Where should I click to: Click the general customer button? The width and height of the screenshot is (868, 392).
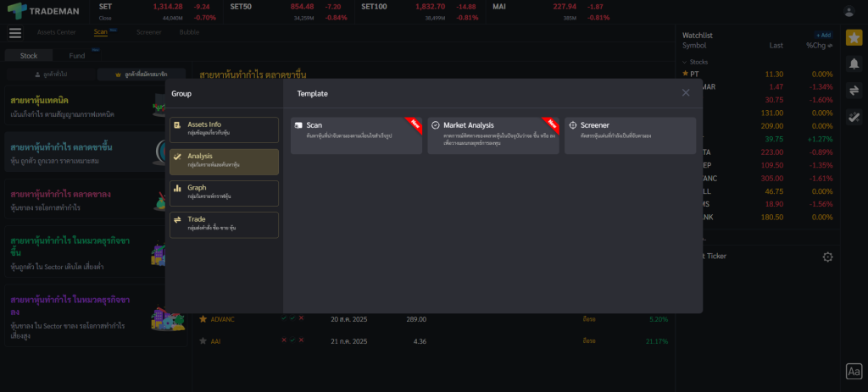click(51, 75)
